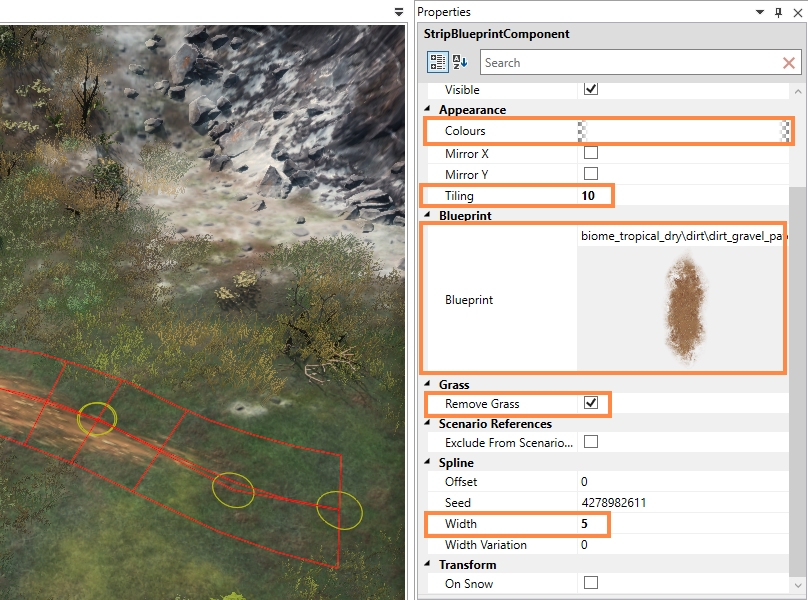Switch to categorized property view
The width and height of the screenshot is (808, 600).
click(x=437, y=62)
